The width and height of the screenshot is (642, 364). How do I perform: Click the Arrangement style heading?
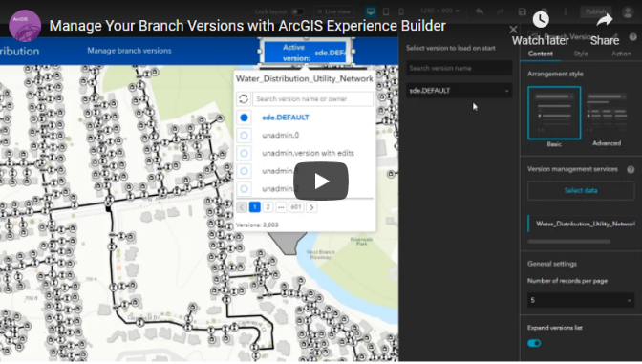coord(555,74)
